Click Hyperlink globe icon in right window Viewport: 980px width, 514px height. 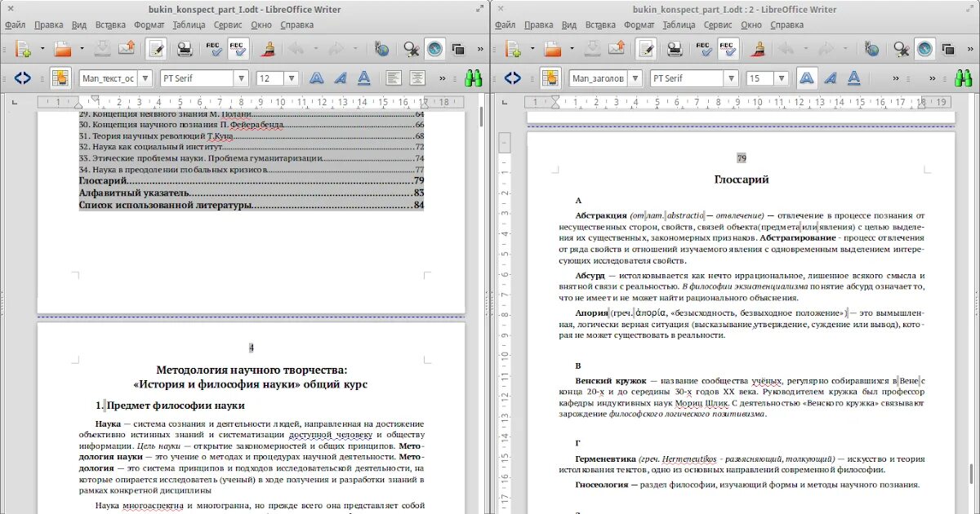click(x=872, y=49)
